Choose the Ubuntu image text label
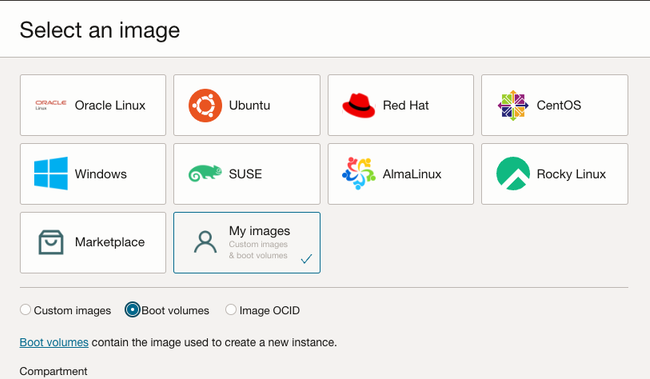The height and width of the screenshot is (379, 650). pos(250,105)
